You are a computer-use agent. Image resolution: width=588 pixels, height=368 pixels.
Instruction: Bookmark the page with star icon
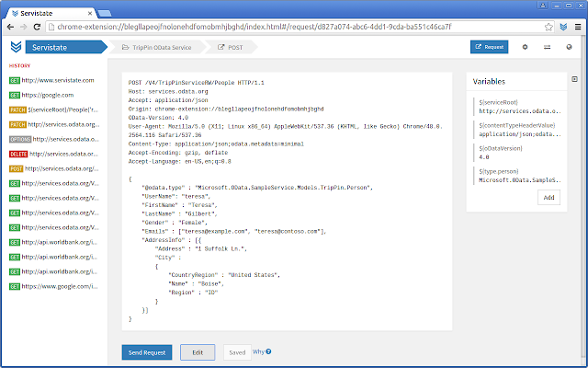tap(548, 27)
